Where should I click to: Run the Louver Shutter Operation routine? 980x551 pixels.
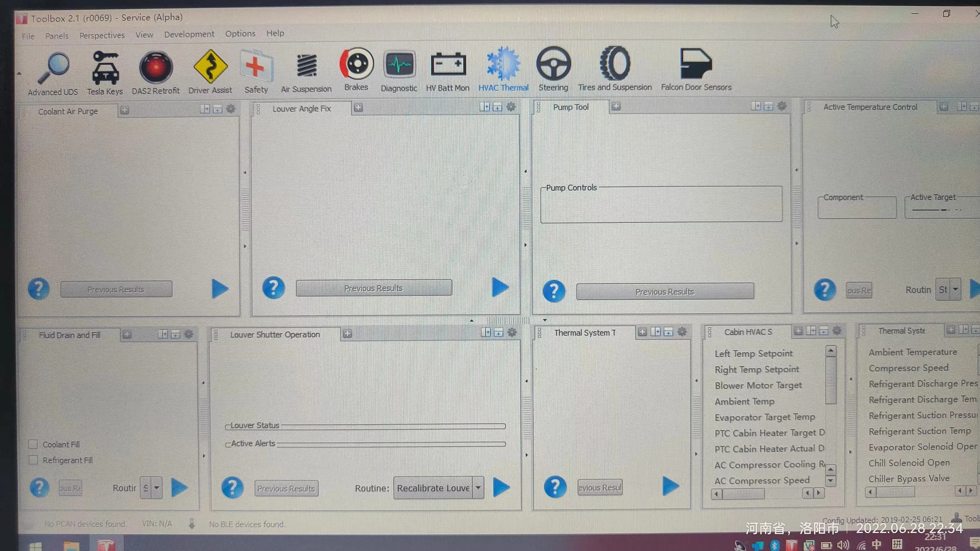click(502, 487)
